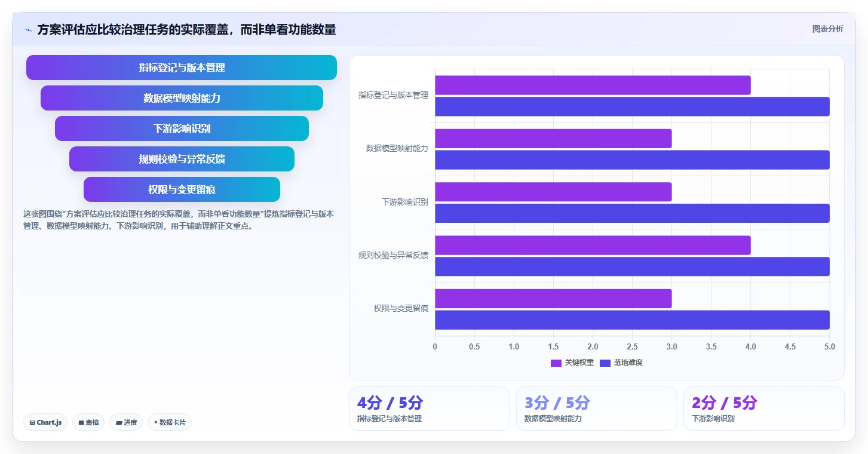Select the 下游影响识别 funnel stage
This screenshot has height=454, width=868.
182,128
